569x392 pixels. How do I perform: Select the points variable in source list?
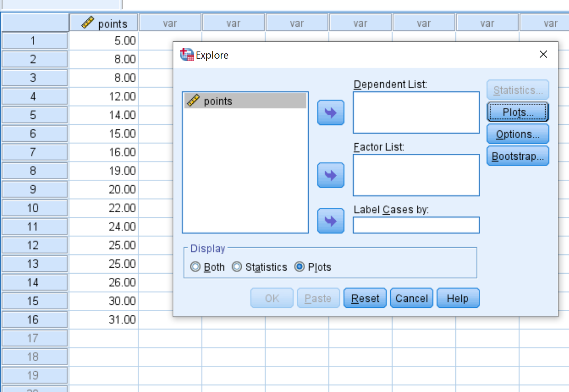pos(245,101)
